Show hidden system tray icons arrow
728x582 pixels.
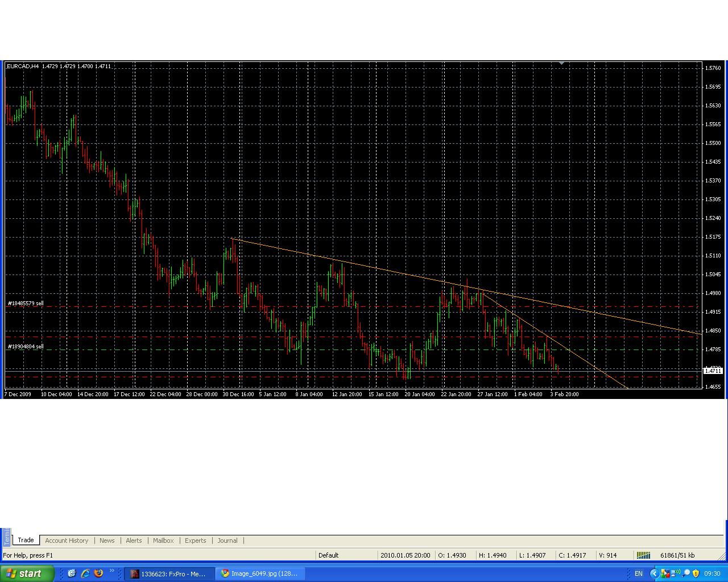tap(654, 573)
